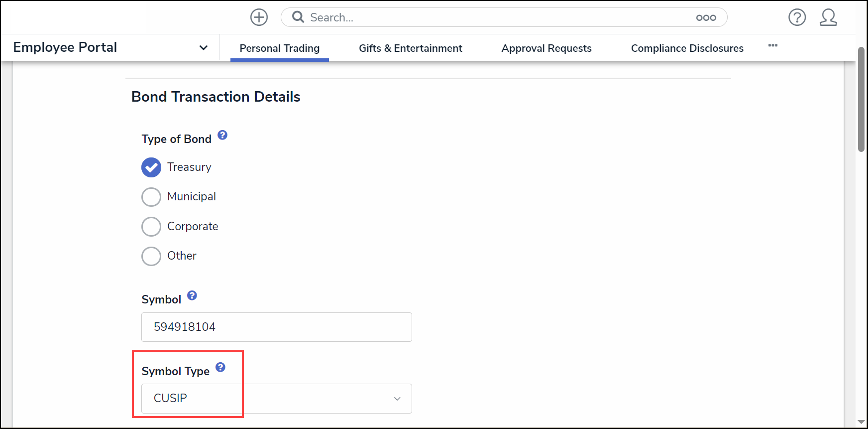Open the Symbol Type CUSIP dropdown

[277, 399]
